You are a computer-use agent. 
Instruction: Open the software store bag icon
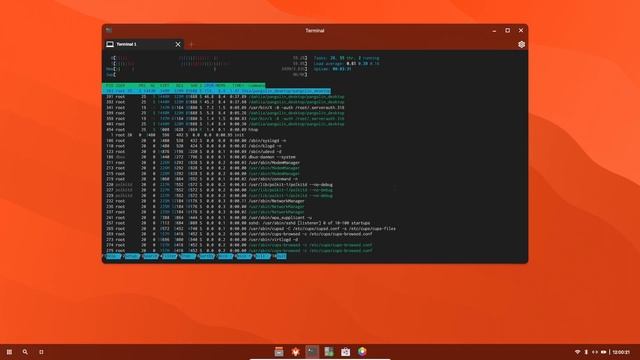click(x=346, y=351)
